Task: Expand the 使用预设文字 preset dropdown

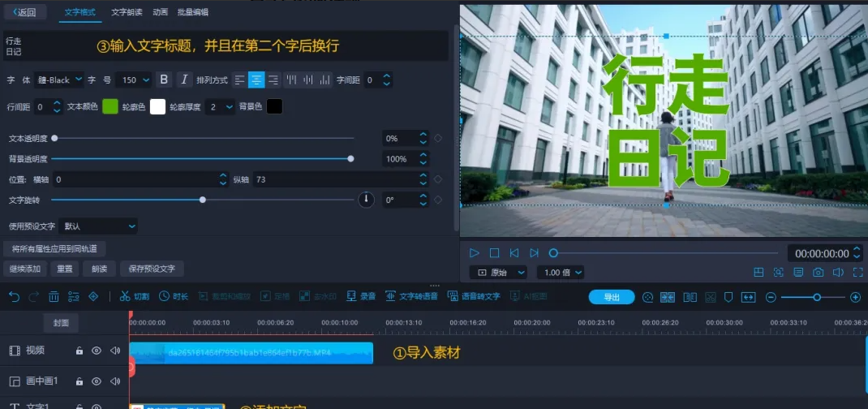Action: tap(98, 226)
